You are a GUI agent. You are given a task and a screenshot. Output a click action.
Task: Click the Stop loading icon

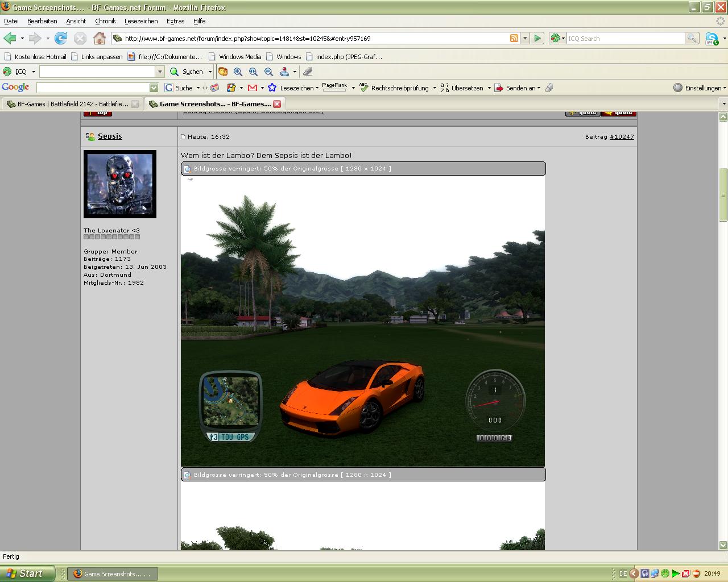[80, 38]
